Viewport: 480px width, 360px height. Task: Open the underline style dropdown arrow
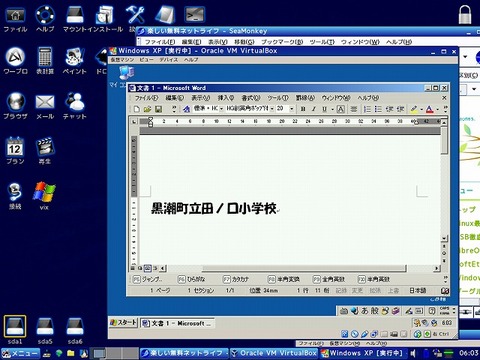(x=332, y=109)
